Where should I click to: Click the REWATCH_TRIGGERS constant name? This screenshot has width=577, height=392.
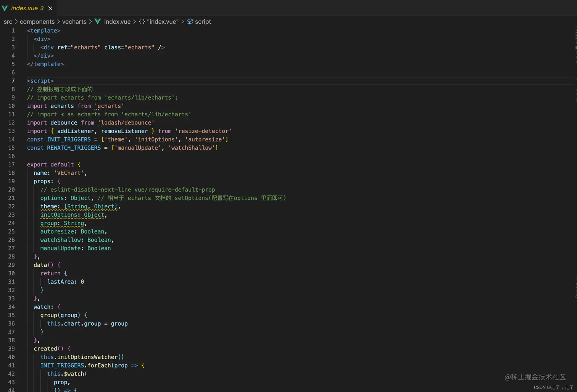click(74, 148)
